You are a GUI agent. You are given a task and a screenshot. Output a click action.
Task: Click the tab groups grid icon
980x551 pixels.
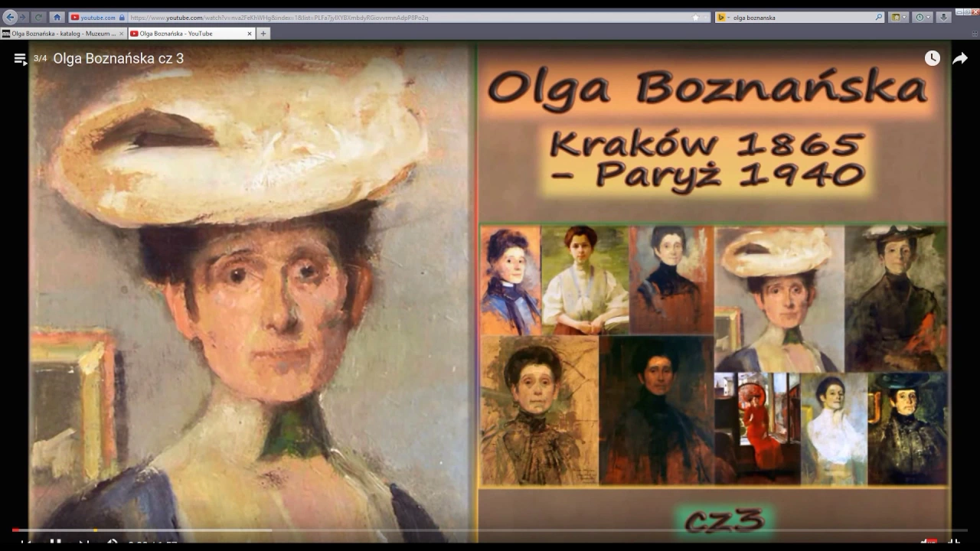coord(975,34)
